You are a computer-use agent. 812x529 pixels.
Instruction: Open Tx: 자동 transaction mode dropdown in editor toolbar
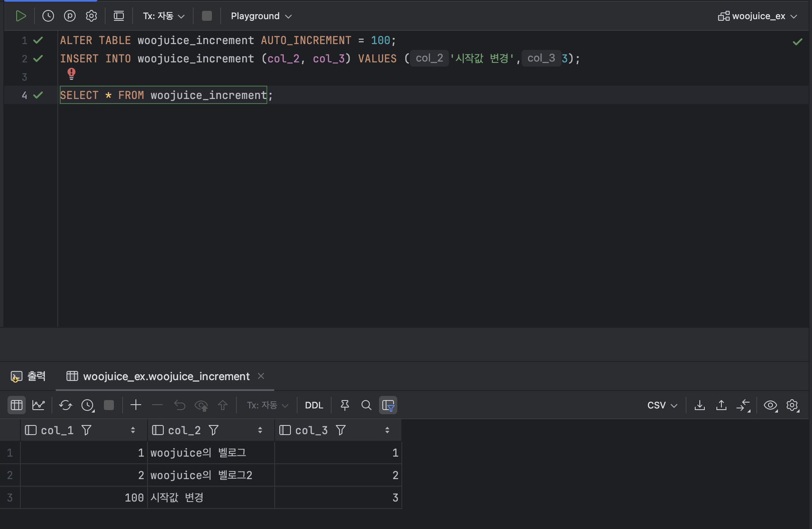(x=164, y=16)
